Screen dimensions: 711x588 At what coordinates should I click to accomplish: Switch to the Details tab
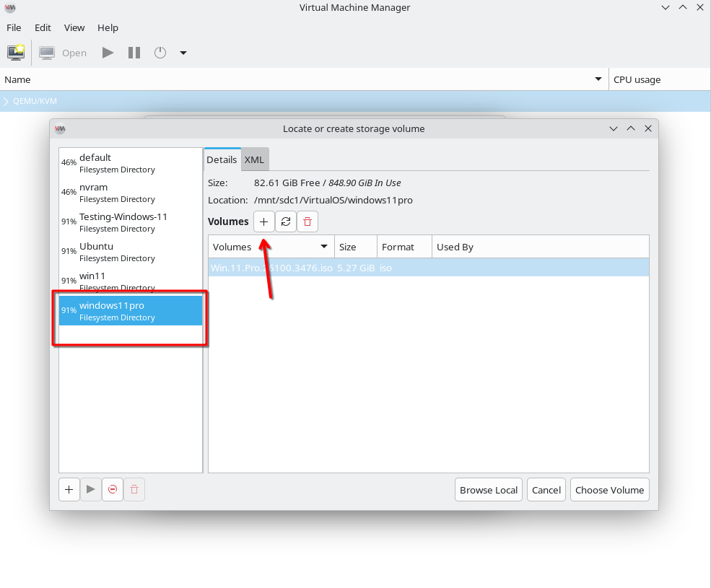pos(222,159)
